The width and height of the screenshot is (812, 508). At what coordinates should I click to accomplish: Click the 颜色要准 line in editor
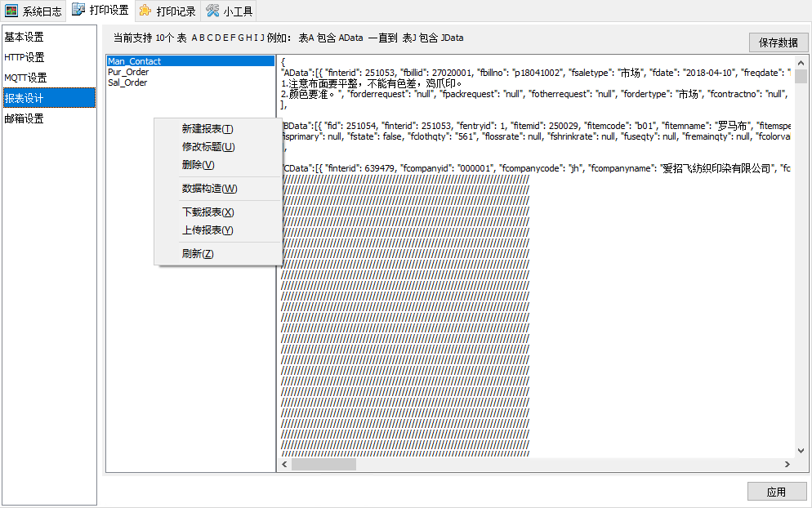coord(536,94)
